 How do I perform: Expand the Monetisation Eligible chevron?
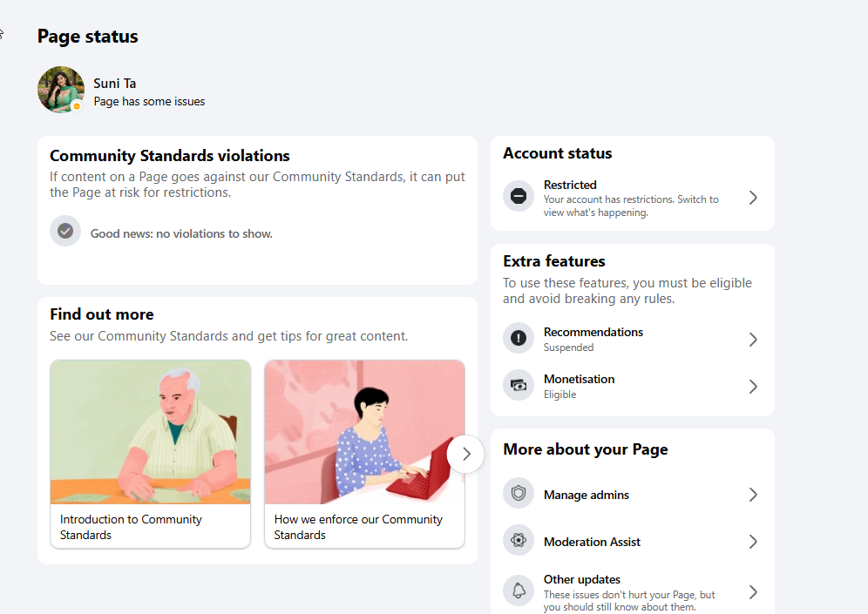753,386
